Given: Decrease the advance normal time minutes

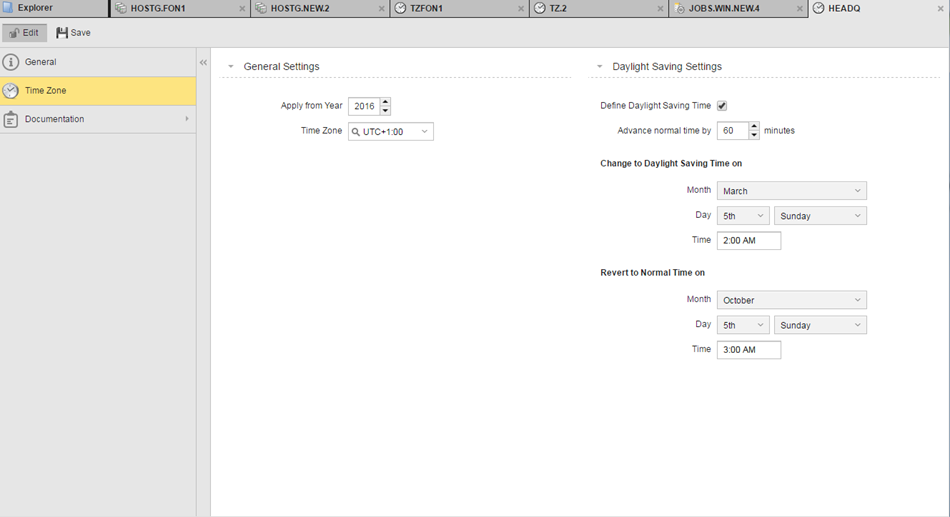Looking at the screenshot, I should (754, 135).
